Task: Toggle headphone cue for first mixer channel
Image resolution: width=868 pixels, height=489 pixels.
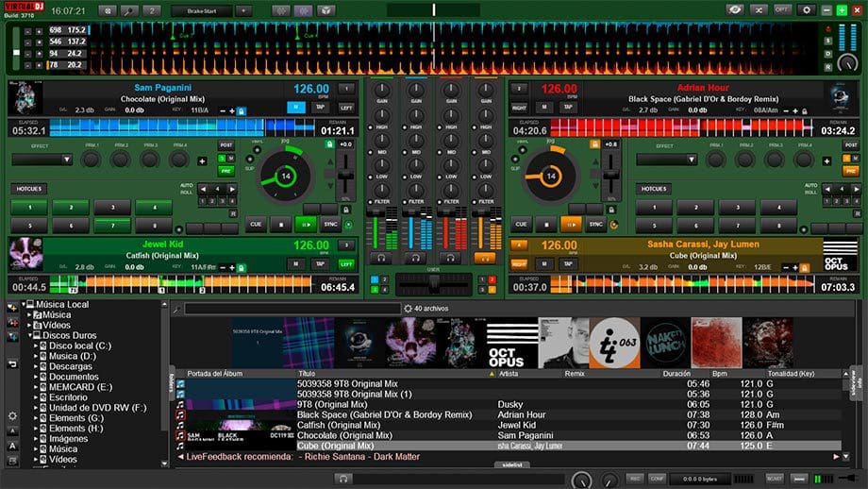Action: [x=381, y=258]
